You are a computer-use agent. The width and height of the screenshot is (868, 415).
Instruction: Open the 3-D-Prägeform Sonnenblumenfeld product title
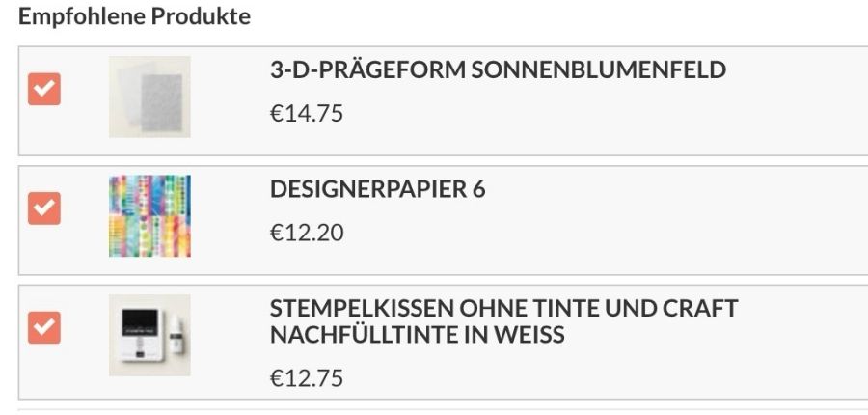[x=498, y=70]
